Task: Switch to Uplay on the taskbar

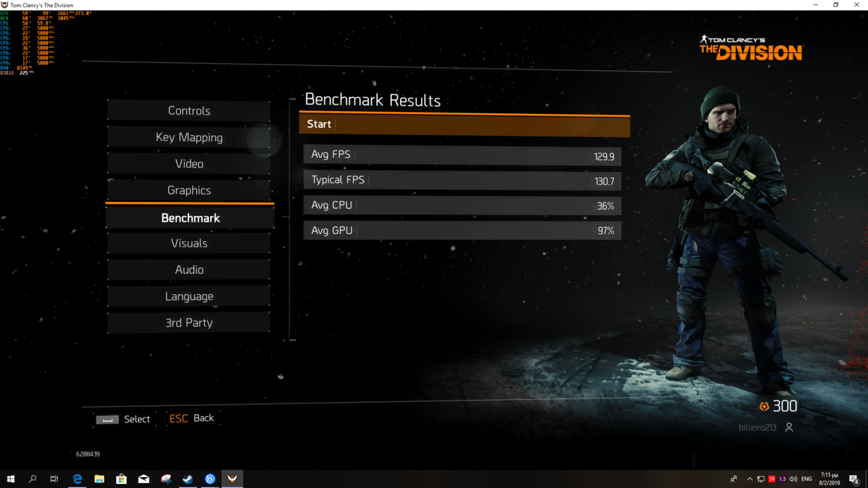Action: pos(210,479)
